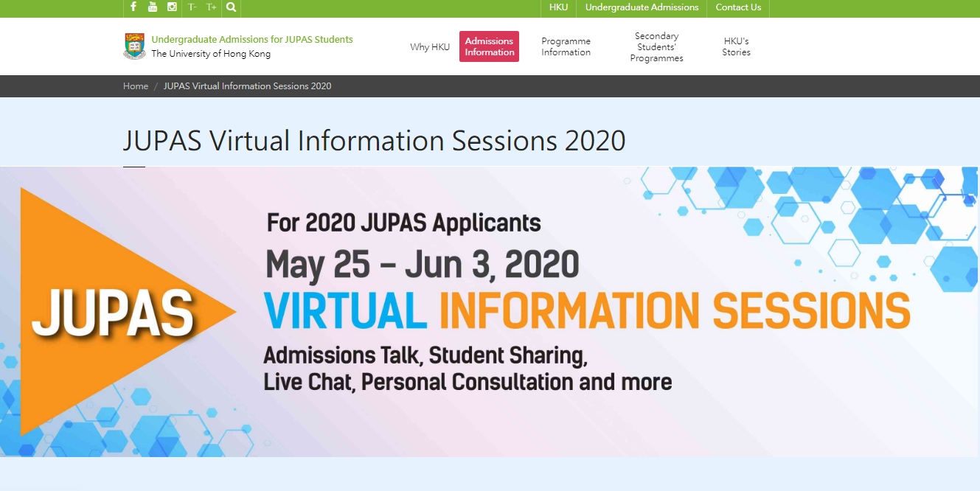Image resolution: width=980 pixels, height=491 pixels.
Task: Go to Home in the breadcrumb
Action: coord(136,86)
